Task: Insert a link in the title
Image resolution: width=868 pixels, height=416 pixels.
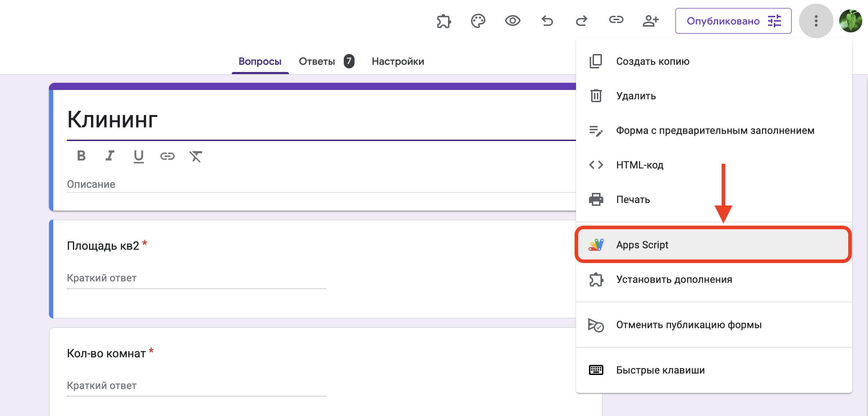Action: point(167,156)
